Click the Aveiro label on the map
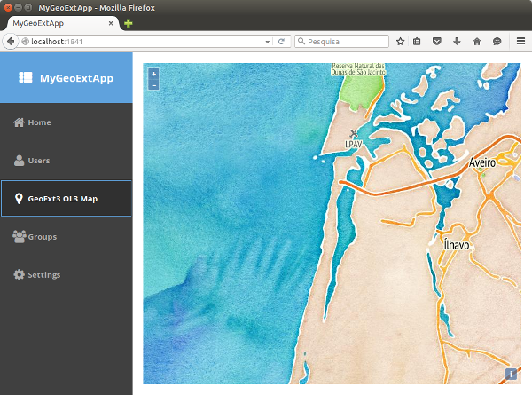Screen dimensions: 532x395 [x=482, y=162]
